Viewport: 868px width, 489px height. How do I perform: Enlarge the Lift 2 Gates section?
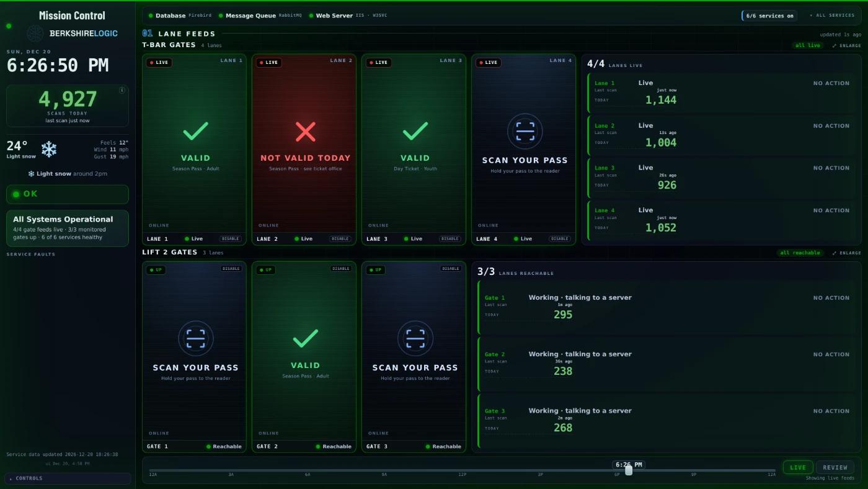846,253
